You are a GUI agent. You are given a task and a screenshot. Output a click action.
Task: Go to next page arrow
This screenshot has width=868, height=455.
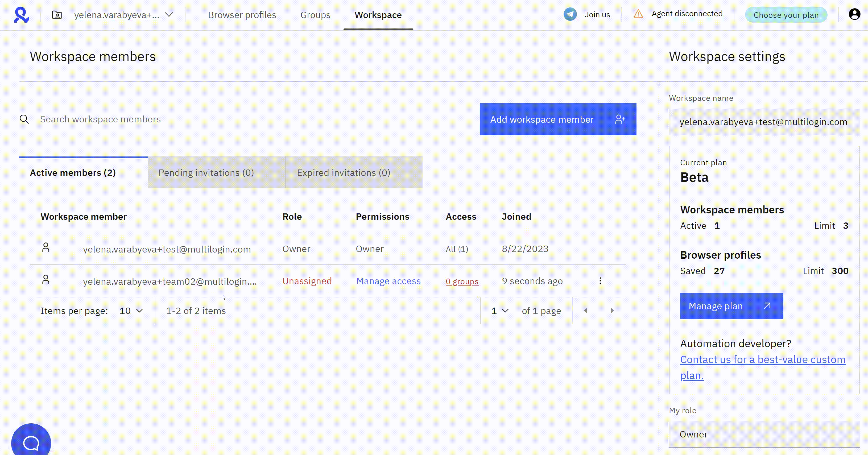click(x=612, y=311)
